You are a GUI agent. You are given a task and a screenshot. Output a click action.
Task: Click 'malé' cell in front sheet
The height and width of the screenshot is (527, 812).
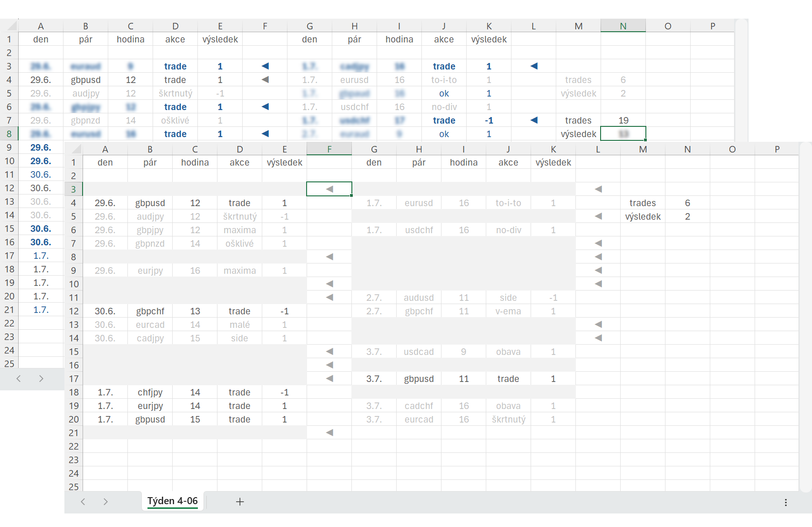240,325
